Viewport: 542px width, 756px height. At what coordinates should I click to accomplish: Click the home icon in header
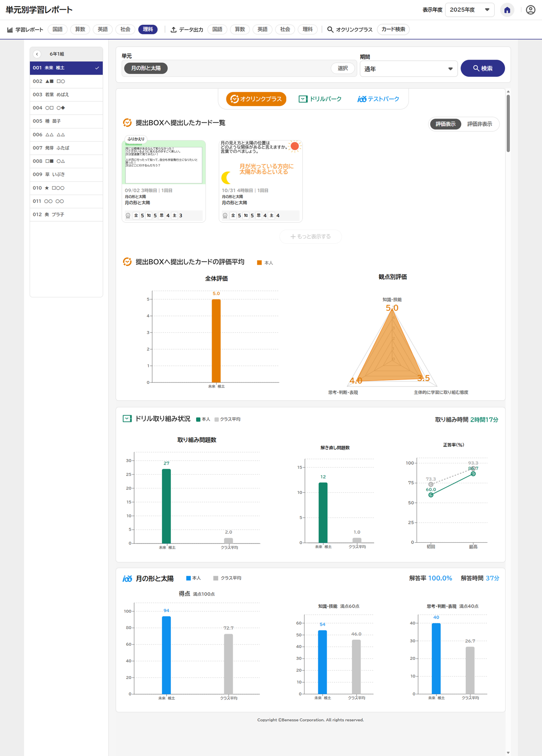pos(507,10)
